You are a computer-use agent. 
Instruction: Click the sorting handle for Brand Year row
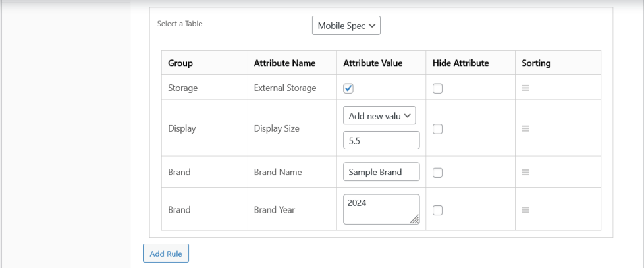point(525,209)
